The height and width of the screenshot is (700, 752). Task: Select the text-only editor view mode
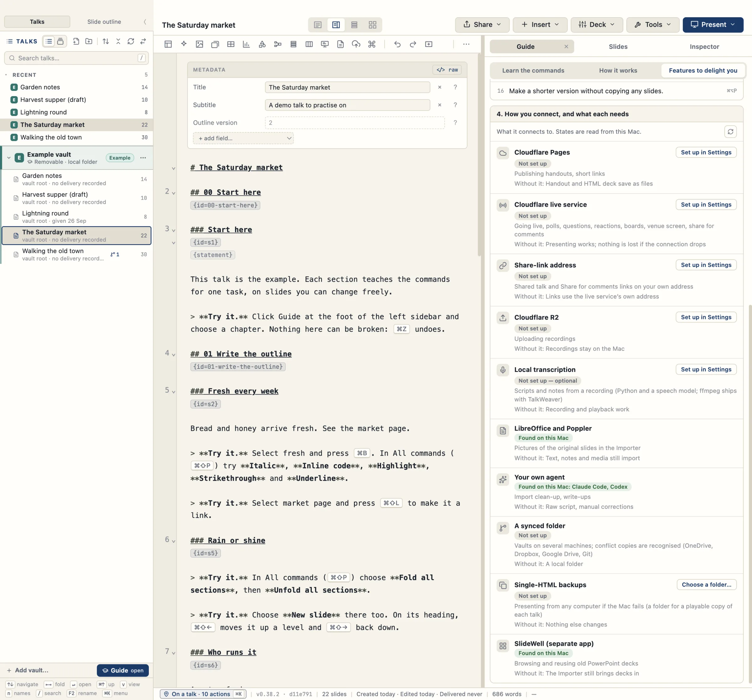click(x=318, y=25)
